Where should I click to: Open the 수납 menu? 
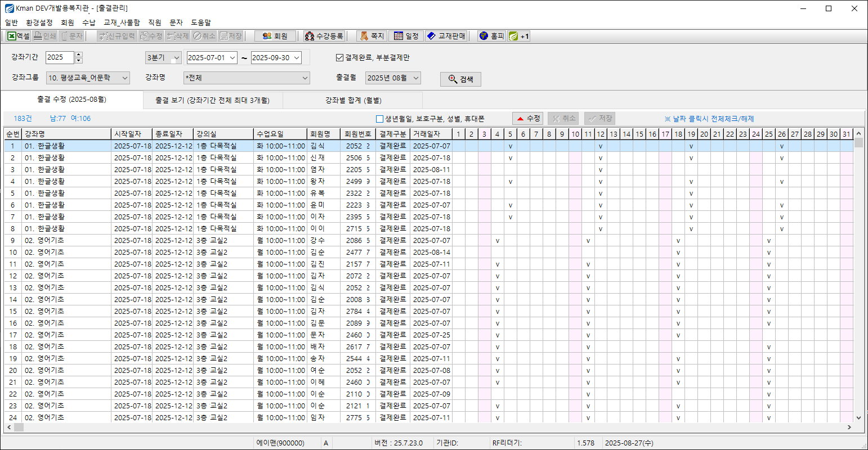[88, 22]
